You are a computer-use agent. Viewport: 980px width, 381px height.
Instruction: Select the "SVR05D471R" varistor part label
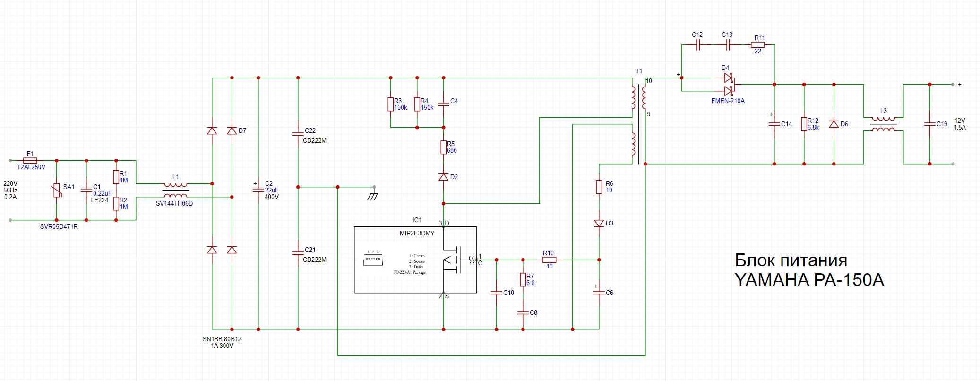click(x=59, y=226)
